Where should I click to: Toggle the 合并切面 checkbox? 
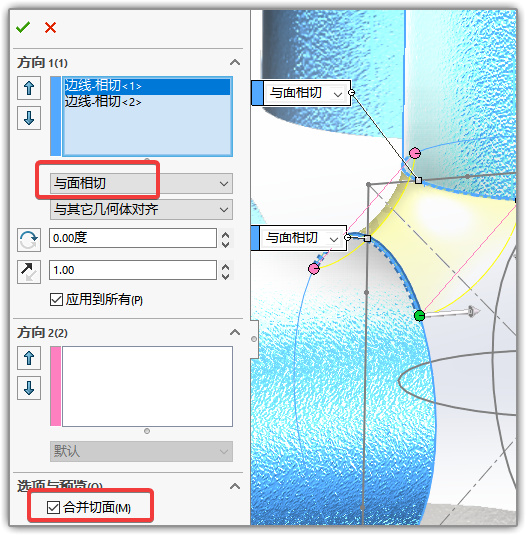(x=53, y=507)
